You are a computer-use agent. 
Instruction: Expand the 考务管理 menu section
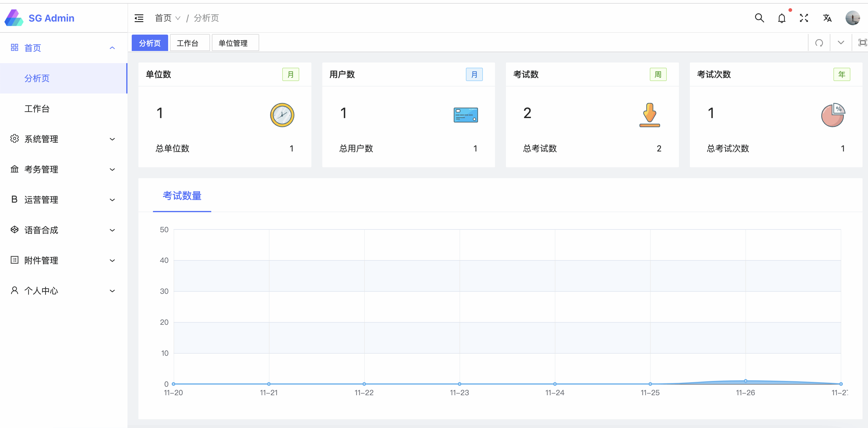click(41, 169)
